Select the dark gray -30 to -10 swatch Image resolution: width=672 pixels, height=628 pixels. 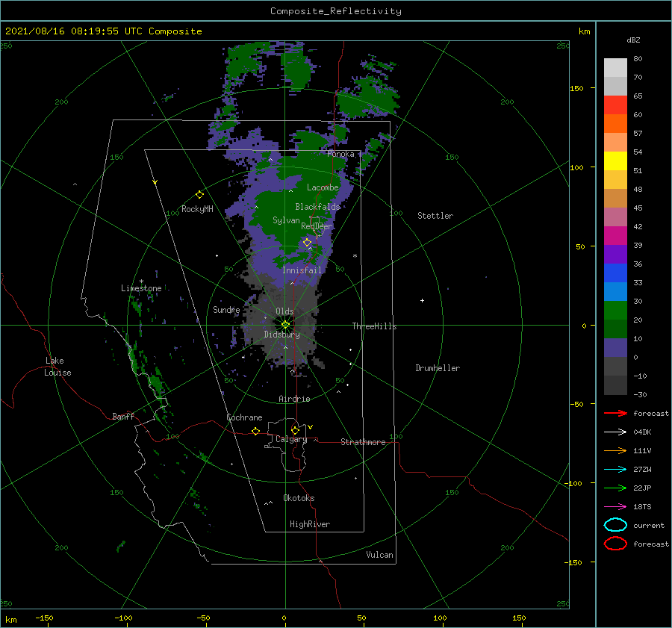pyautogui.click(x=615, y=385)
